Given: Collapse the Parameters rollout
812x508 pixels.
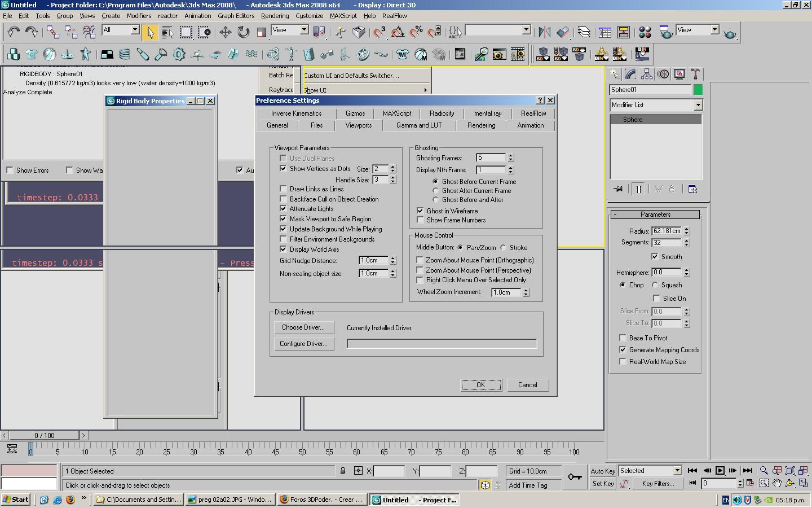Looking at the screenshot, I should click(x=655, y=214).
